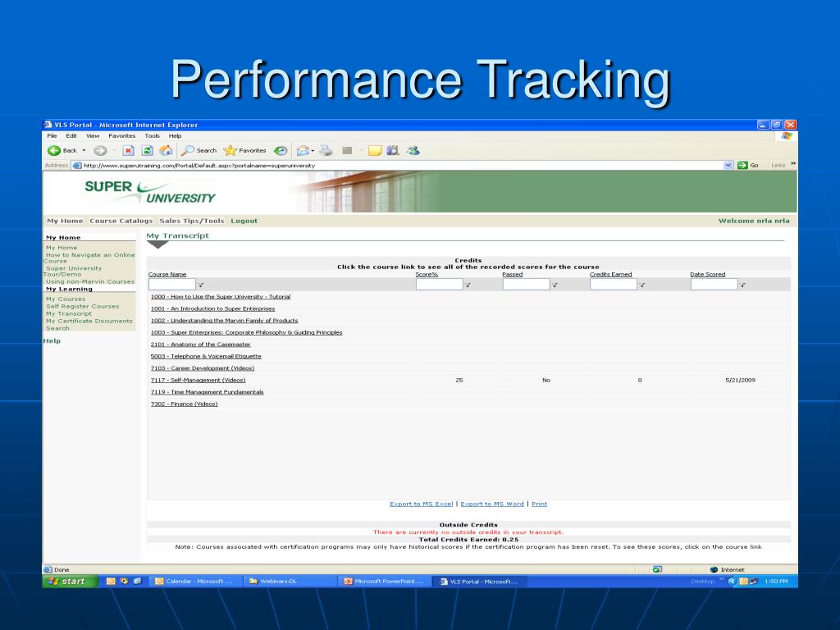Viewport: 840px width, 630px height.
Task: Click the Windows start button
Action: point(71,582)
